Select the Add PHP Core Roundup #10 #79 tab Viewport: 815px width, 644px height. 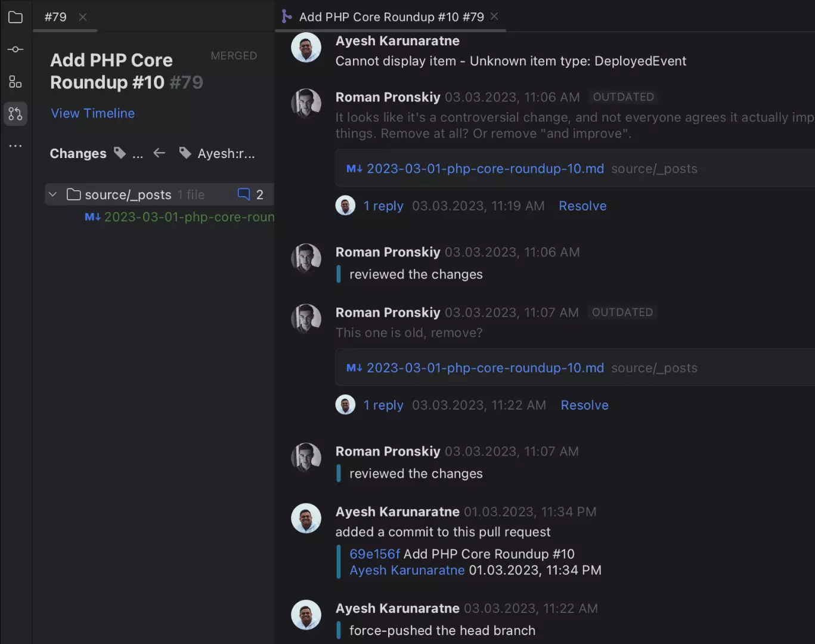pos(391,17)
